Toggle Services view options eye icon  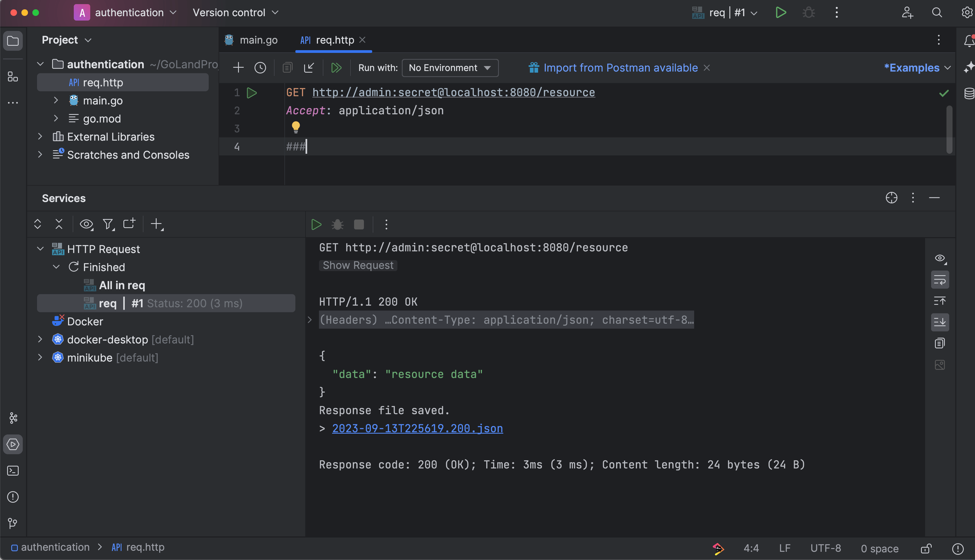pyautogui.click(x=86, y=224)
